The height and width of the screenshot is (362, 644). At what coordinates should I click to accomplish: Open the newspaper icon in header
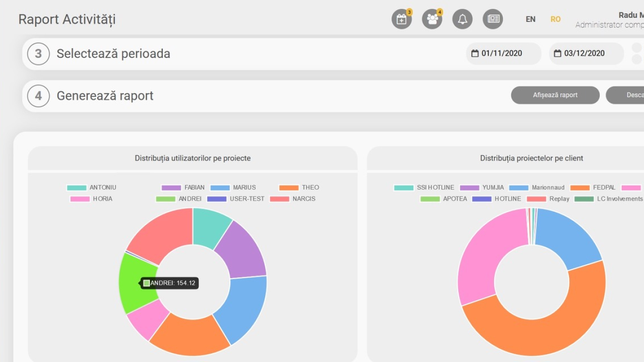coord(493,20)
